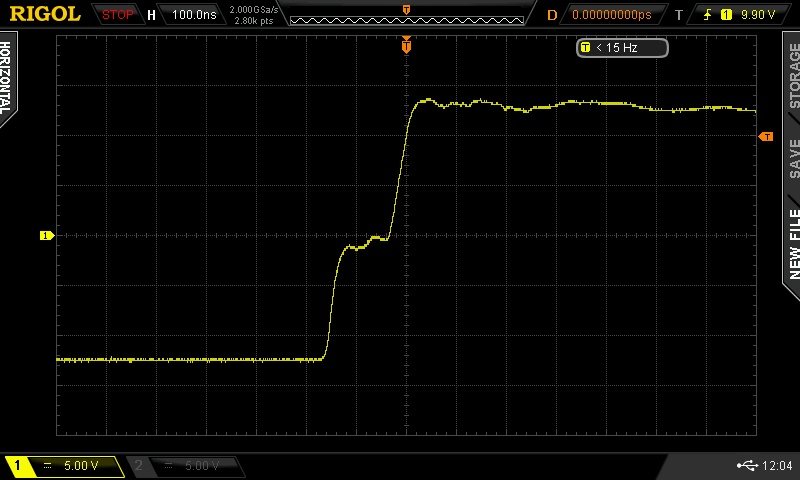The image size is (800, 480).
Task: Enable the greyed-out channel 2 badge
Action: point(138,465)
